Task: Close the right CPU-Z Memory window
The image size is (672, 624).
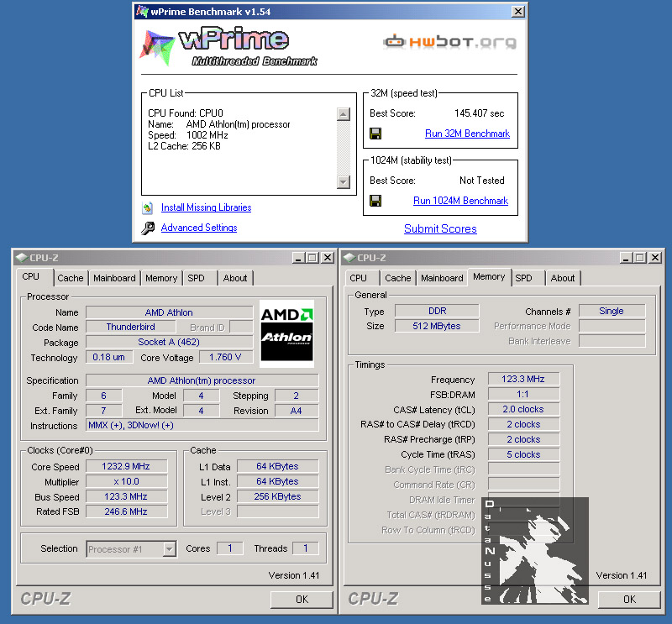Action: [655, 258]
